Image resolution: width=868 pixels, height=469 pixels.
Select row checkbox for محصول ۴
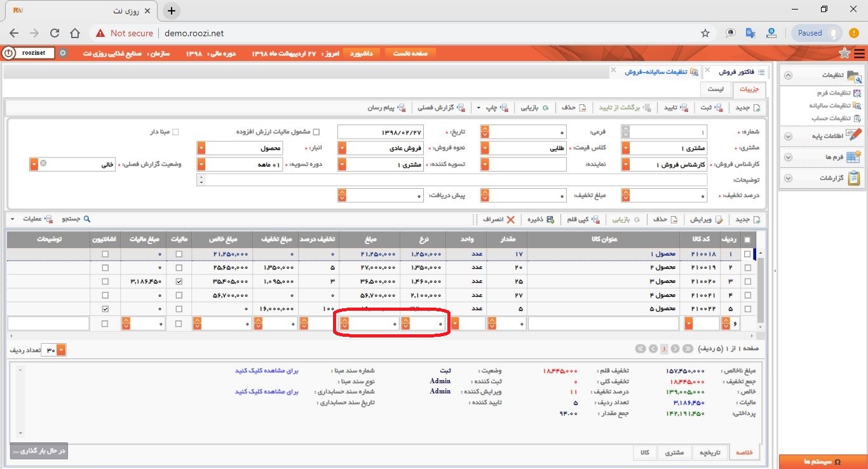(747, 296)
